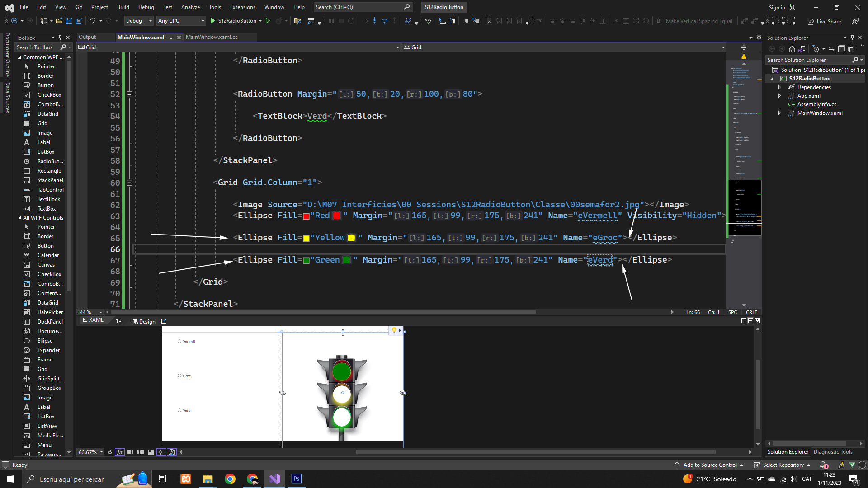868x488 pixels.
Task: Expand the Dependencies node
Action: click(x=779, y=87)
